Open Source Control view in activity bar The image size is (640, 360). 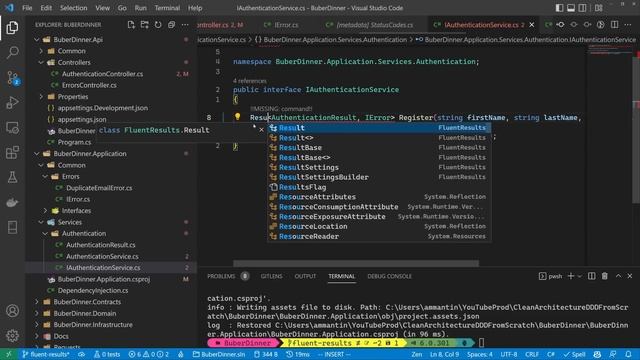12,78
